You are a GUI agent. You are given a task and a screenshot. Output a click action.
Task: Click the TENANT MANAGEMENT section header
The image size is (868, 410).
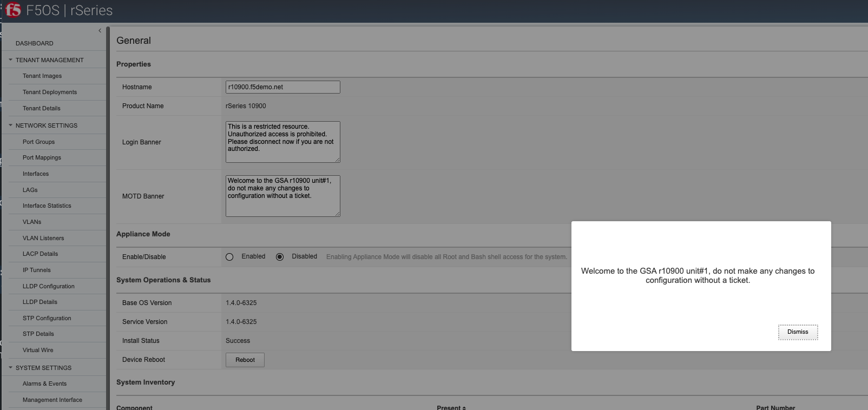click(x=50, y=60)
